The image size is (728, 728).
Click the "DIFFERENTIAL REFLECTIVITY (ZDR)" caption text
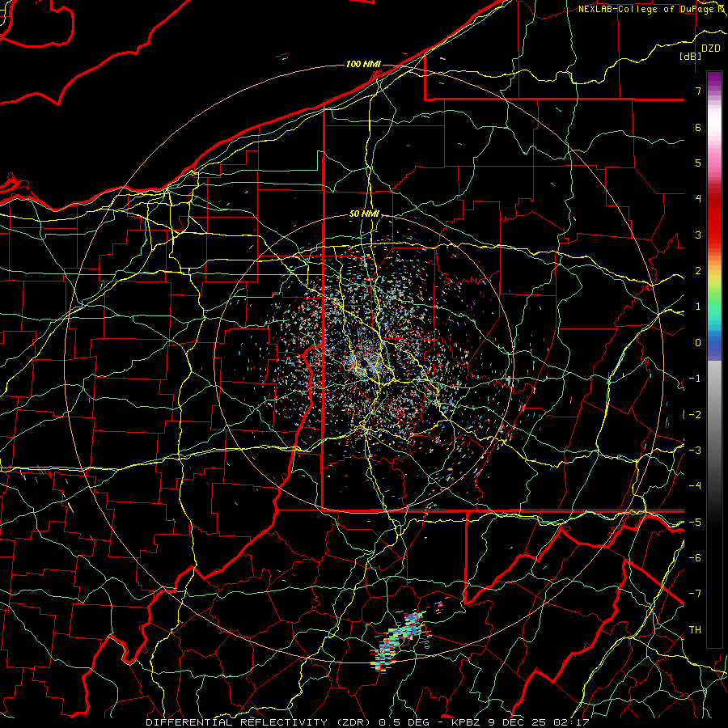(x=260, y=722)
